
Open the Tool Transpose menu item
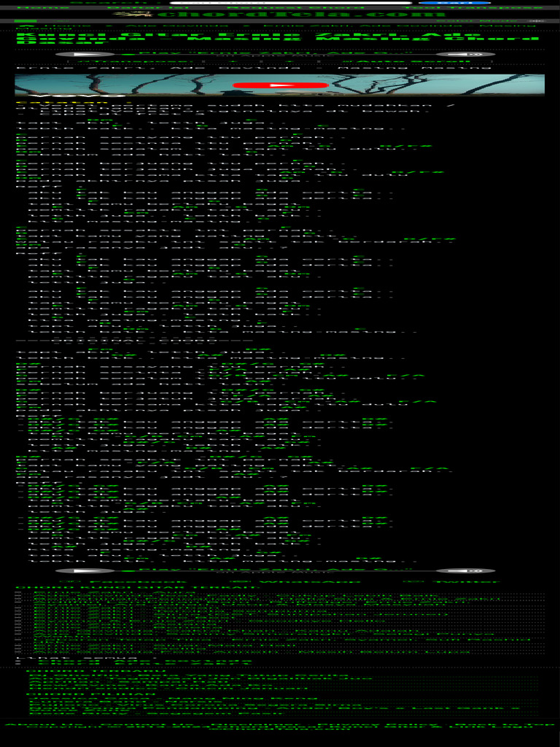pyautogui.click(x=472, y=7)
